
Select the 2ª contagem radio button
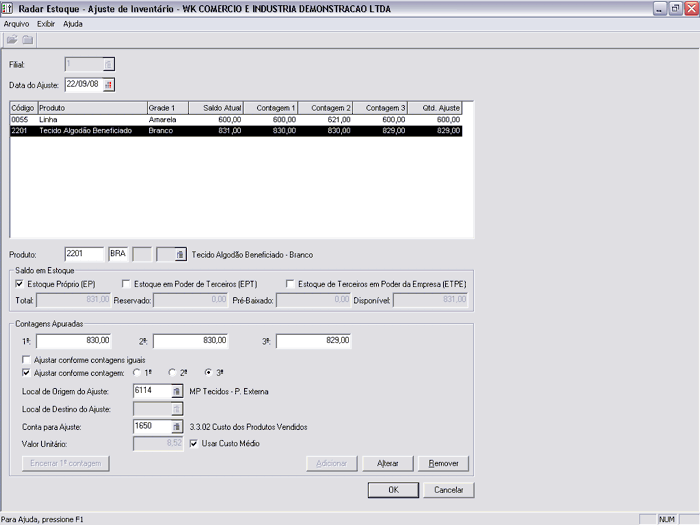(172, 373)
